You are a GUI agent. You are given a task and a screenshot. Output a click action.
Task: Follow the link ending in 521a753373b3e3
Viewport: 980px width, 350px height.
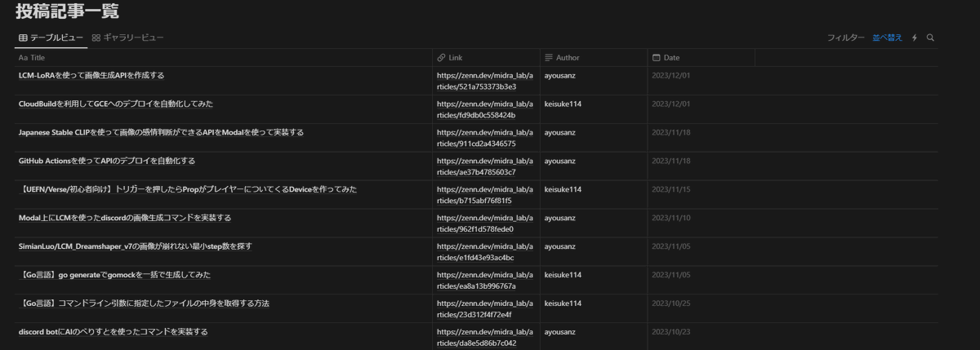(x=486, y=81)
